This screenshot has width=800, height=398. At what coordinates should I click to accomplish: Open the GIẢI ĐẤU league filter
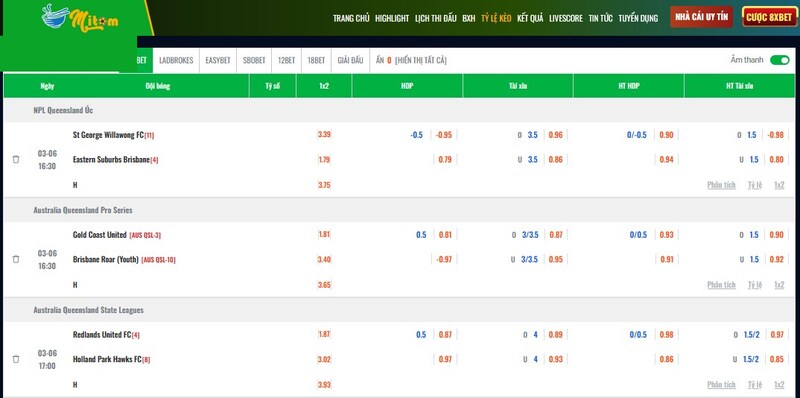click(x=350, y=60)
